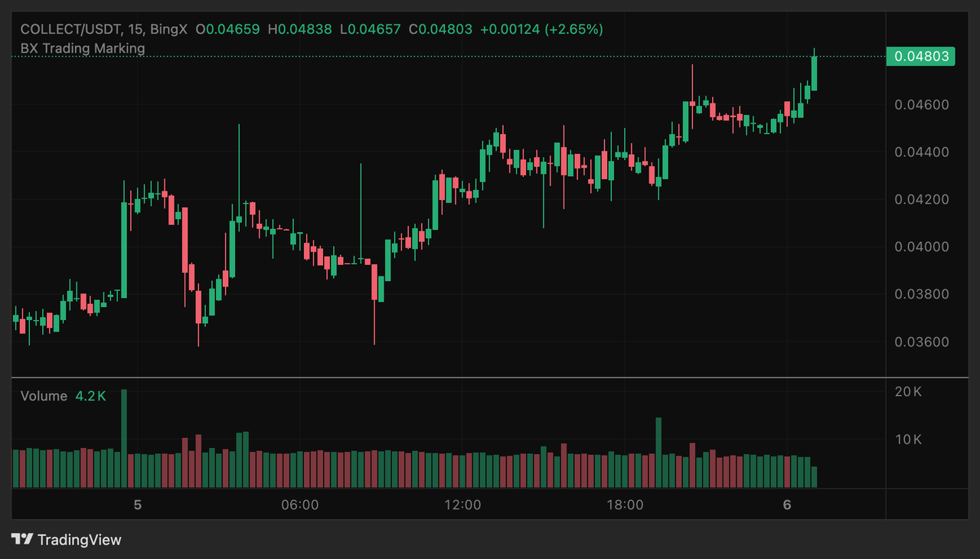
Task: Click the day 6 date marker
Action: tap(786, 505)
